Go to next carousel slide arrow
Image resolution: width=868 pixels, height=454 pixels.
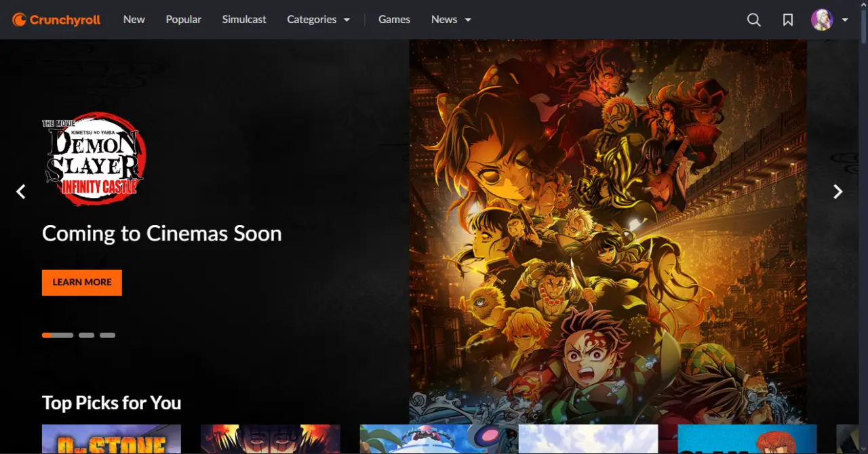tap(837, 192)
